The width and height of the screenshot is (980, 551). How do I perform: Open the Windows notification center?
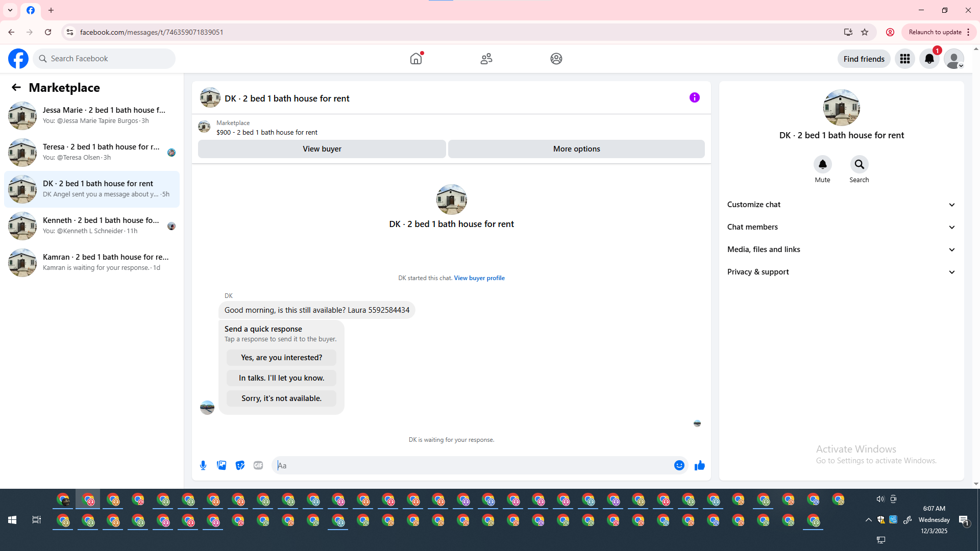pyautogui.click(x=964, y=520)
